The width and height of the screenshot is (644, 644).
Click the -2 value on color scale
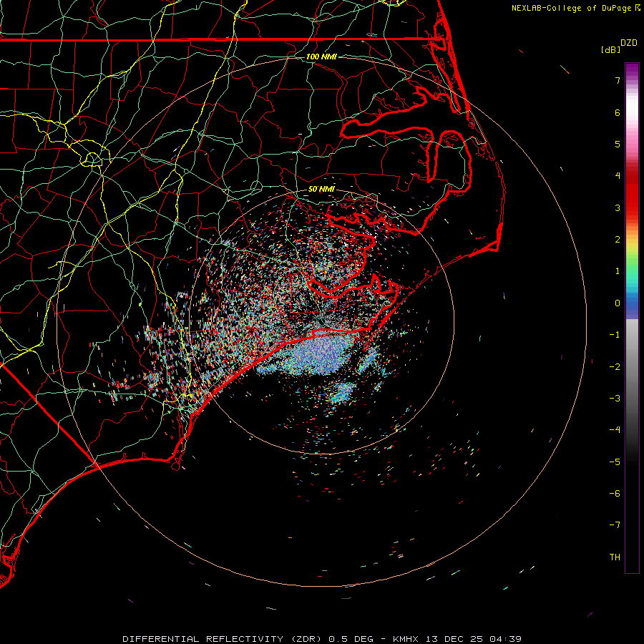615,367
